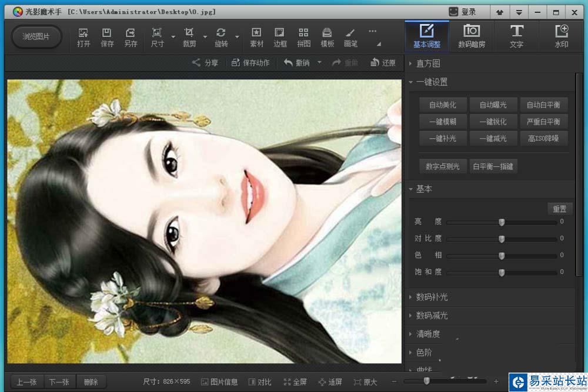This screenshot has width=588, height=392.
Task: Click the 另存 save-as icon
Action: click(x=131, y=37)
